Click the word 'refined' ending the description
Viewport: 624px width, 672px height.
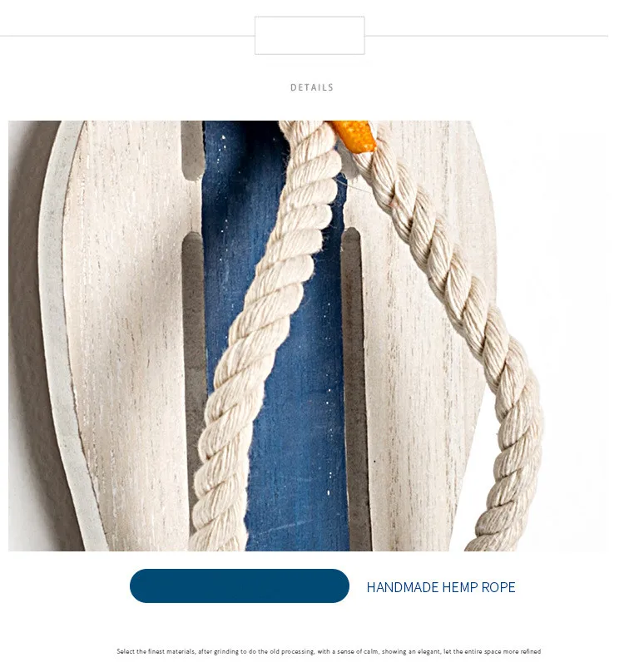click(x=531, y=651)
